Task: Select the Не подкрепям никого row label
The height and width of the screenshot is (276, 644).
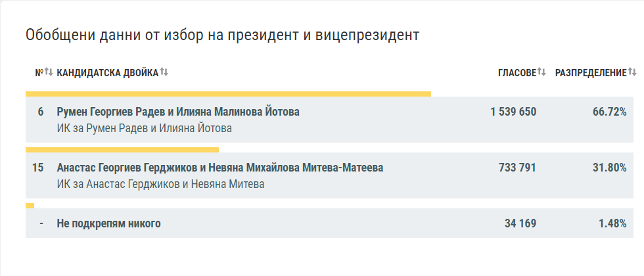Action: coord(109,223)
